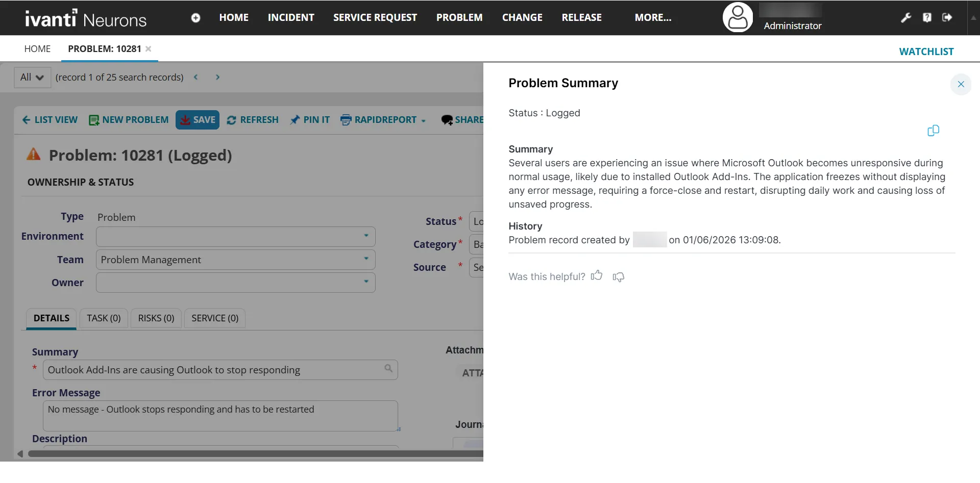Give thumbs down for the summary
This screenshot has height=483, width=980.
pyautogui.click(x=618, y=277)
